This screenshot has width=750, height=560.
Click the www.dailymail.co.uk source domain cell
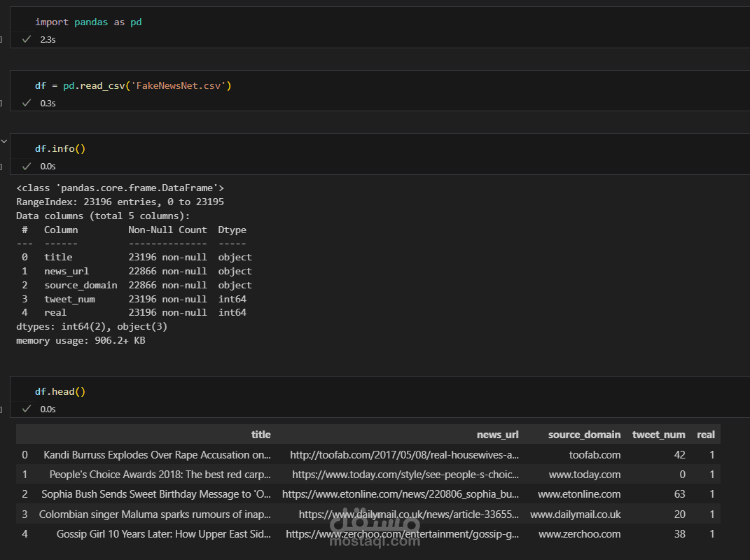click(575, 514)
